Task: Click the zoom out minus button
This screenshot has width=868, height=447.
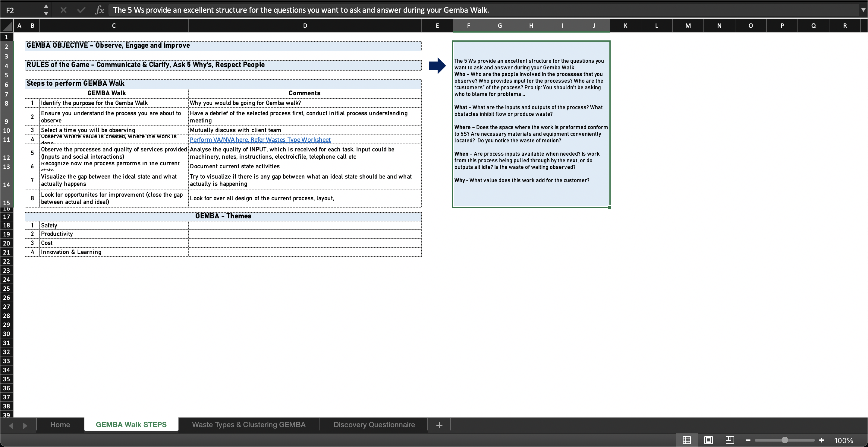Action: click(748, 440)
